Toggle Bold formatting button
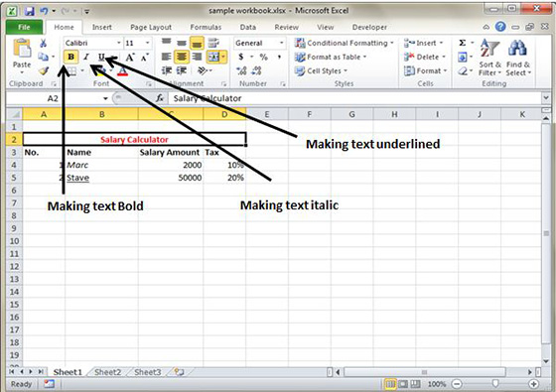556x392 pixels. [x=70, y=57]
